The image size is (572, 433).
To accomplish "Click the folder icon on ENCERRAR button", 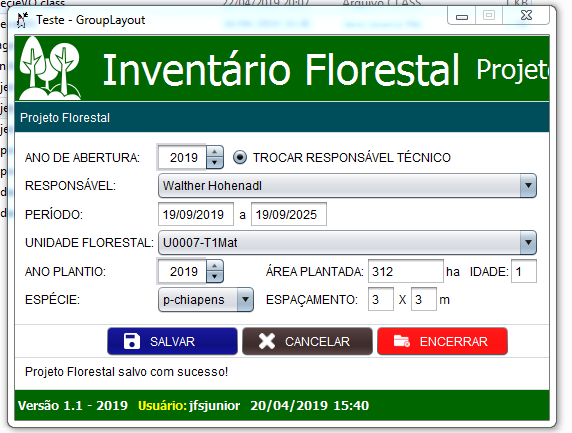I will tap(402, 341).
